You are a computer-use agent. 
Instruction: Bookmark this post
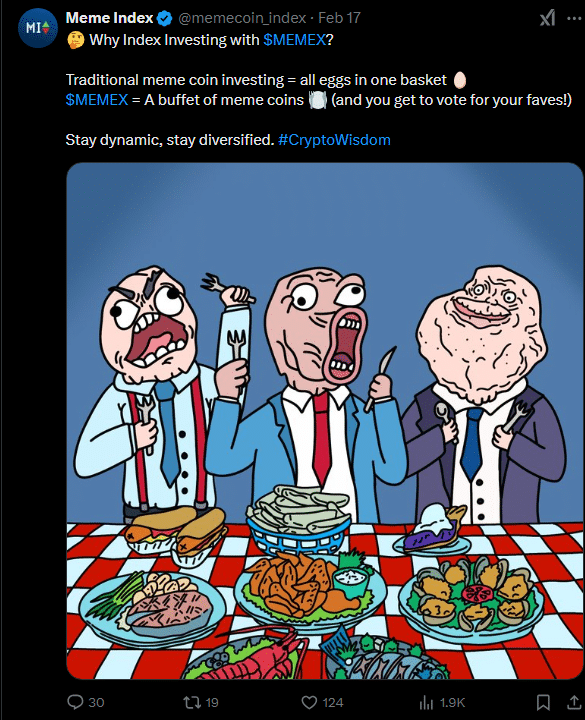[x=544, y=702]
